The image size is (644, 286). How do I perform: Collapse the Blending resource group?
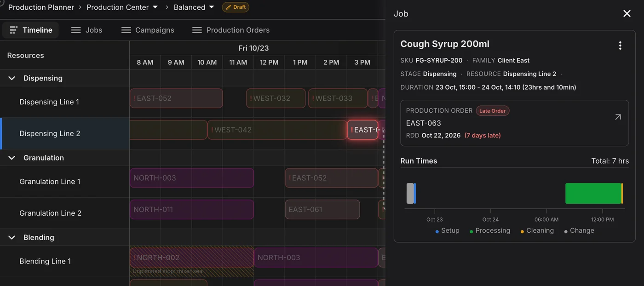point(12,237)
